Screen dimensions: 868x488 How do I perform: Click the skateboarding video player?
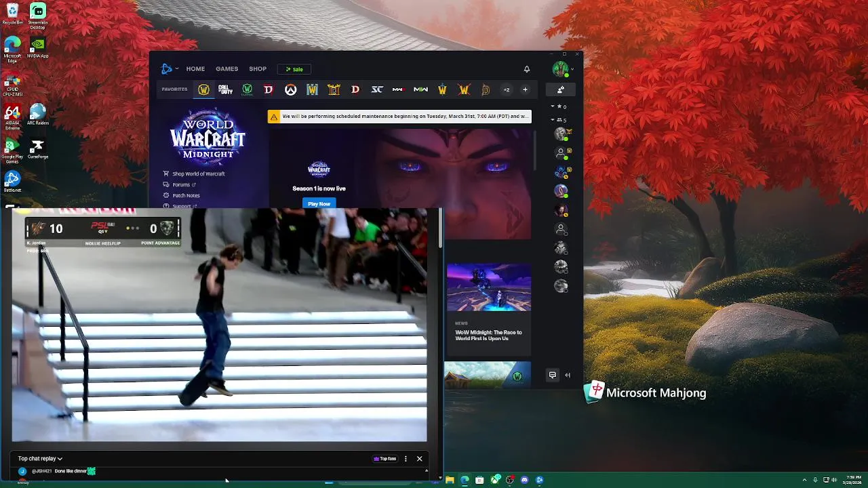pyautogui.click(x=219, y=325)
